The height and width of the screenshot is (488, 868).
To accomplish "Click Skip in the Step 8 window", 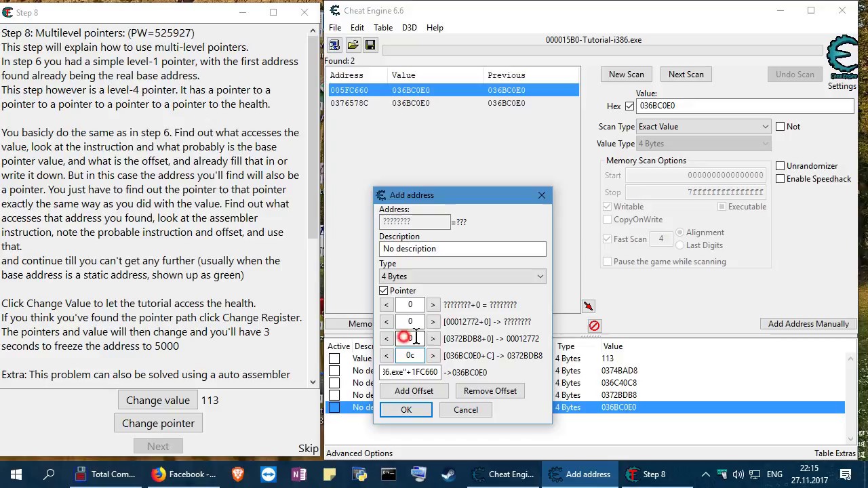I will click(x=309, y=449).
